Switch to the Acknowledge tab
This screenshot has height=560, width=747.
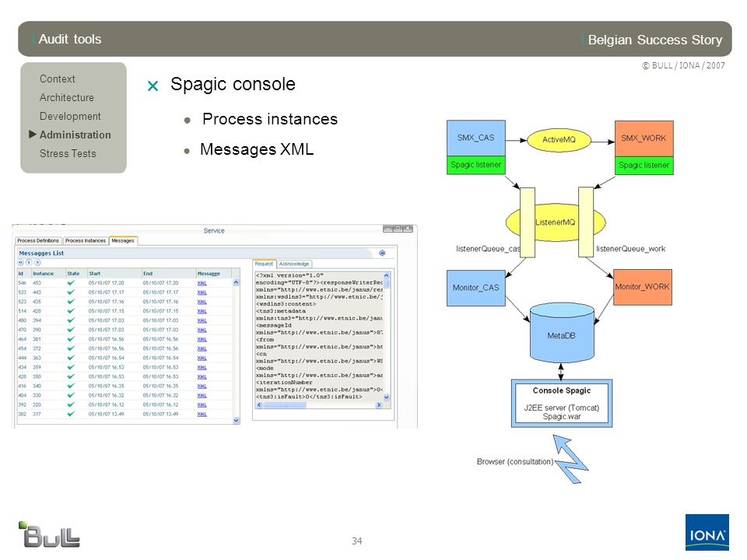pos(294,264)
